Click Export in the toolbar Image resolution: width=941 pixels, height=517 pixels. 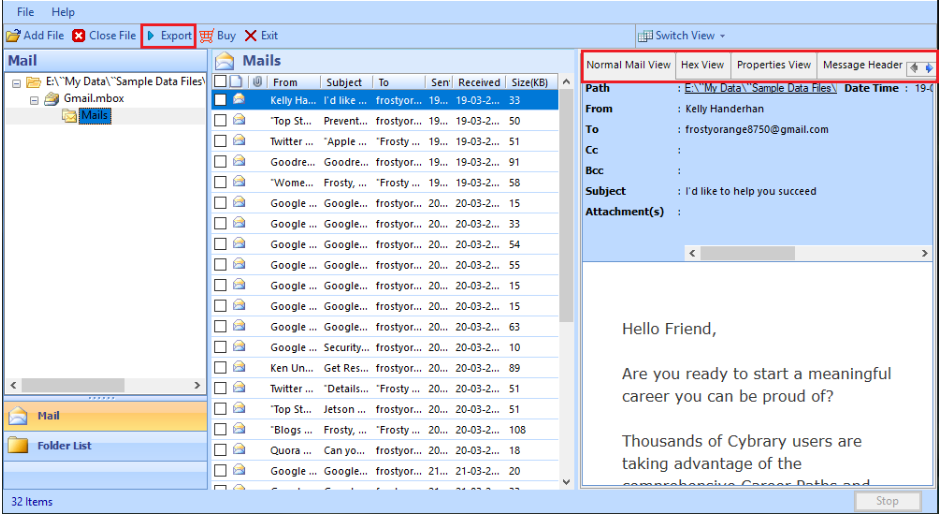(169, 36)
